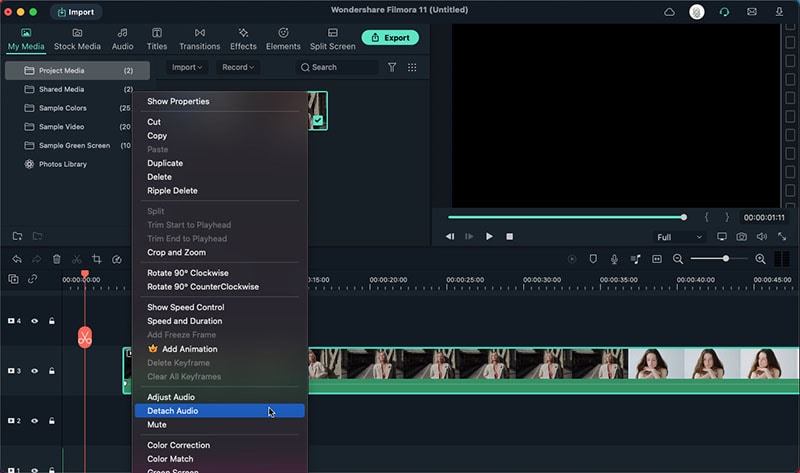Open the cloud storage icon
The image size is (800, 473).
tap(669, 12)
